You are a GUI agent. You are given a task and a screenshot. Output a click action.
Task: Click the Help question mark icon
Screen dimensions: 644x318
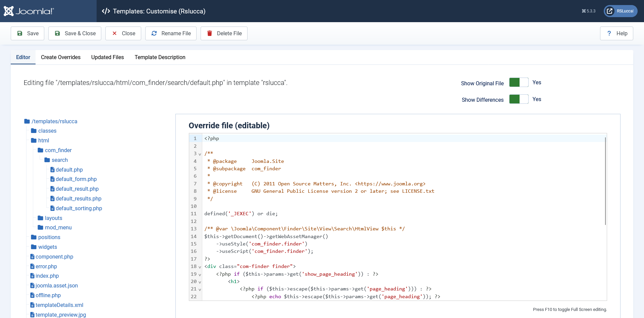[x=609, y=33]
